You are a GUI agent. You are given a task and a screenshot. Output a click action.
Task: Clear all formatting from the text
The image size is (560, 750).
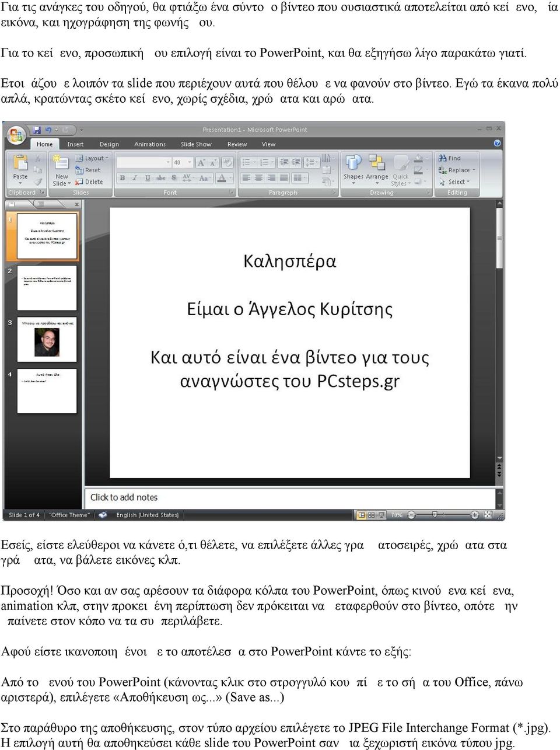[228, 162]
